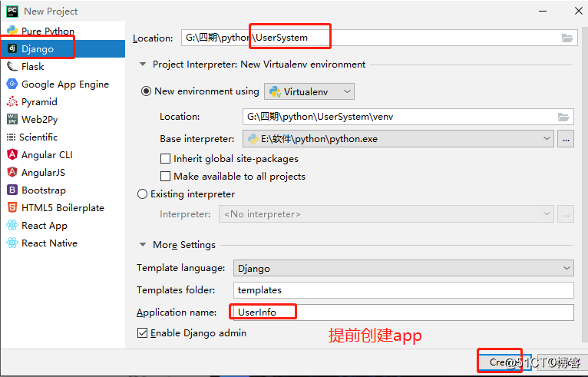Click the Templates folder field

tap(404, 290)
